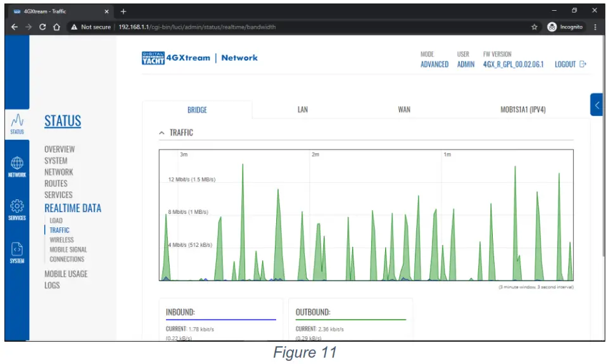Open the System icon in sidebar
The width and height of the screenshot is (610, 364).
click(17, 253)
